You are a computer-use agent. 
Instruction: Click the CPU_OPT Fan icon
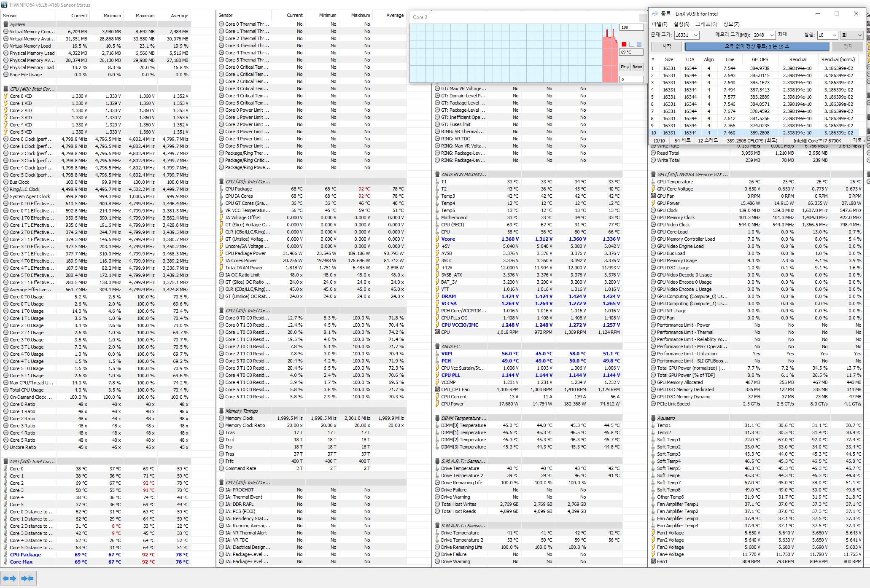[x=437, y=389]
